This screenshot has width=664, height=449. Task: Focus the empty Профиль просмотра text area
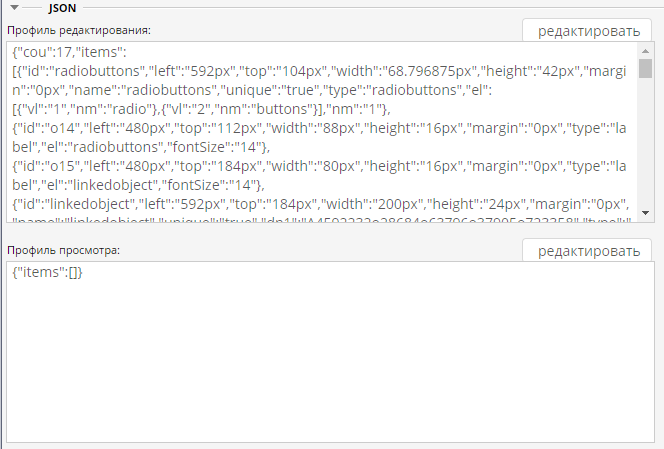[x=330, y=360]
